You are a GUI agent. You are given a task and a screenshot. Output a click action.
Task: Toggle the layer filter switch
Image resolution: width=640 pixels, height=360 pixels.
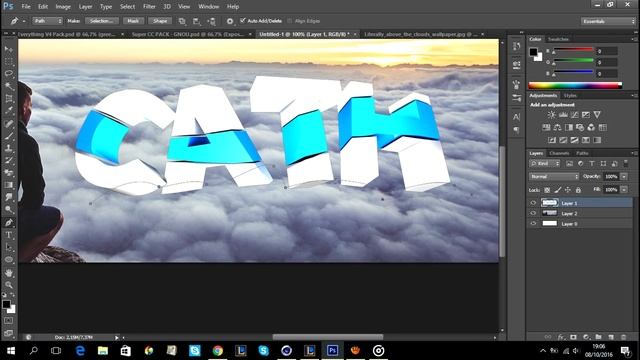[626, 163]
